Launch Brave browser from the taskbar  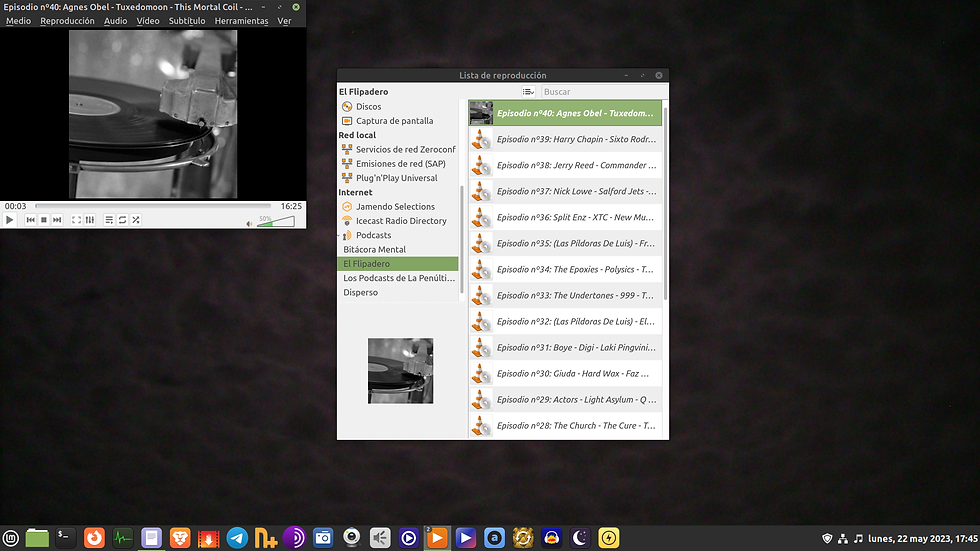coord(180,538)
